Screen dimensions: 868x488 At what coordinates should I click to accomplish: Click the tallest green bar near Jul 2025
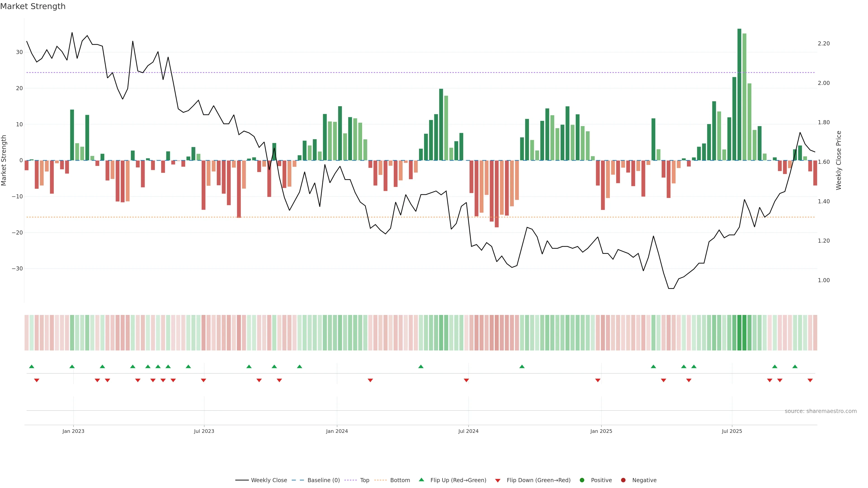(x=739, y=94)
